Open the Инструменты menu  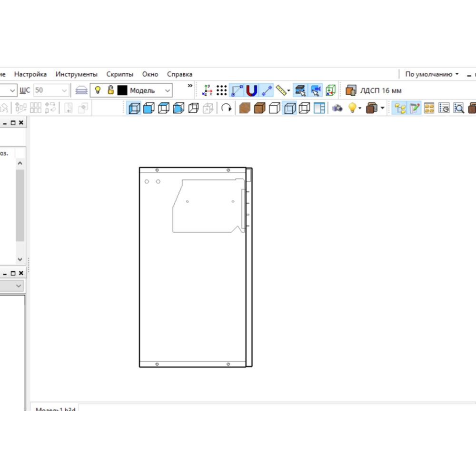coord(76,74)
